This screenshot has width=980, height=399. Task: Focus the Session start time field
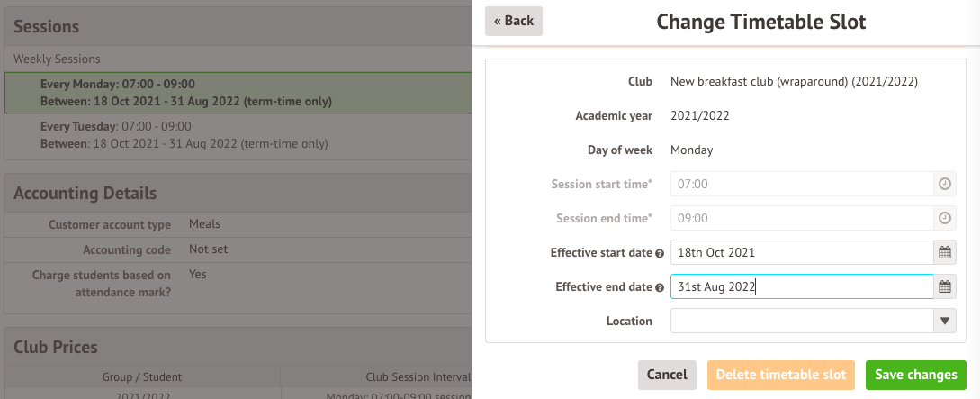(x=801, y=184)
